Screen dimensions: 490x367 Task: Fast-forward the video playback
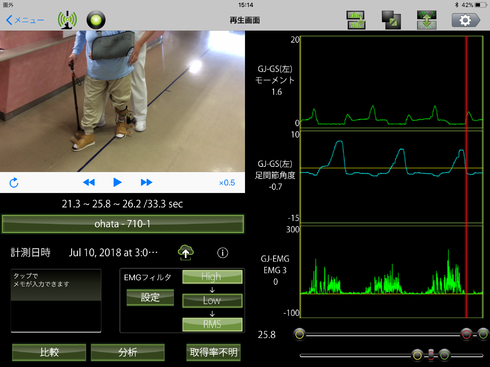(x=146, y=182)
